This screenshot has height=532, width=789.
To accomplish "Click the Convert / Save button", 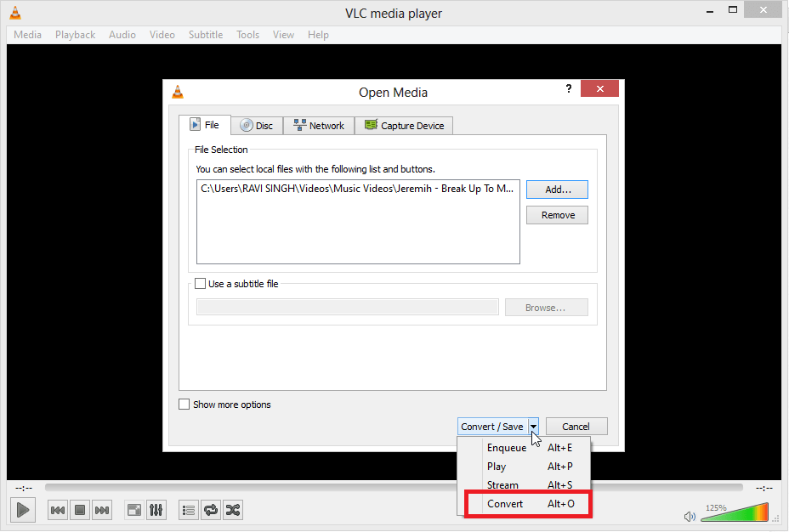I will point(492,427).
